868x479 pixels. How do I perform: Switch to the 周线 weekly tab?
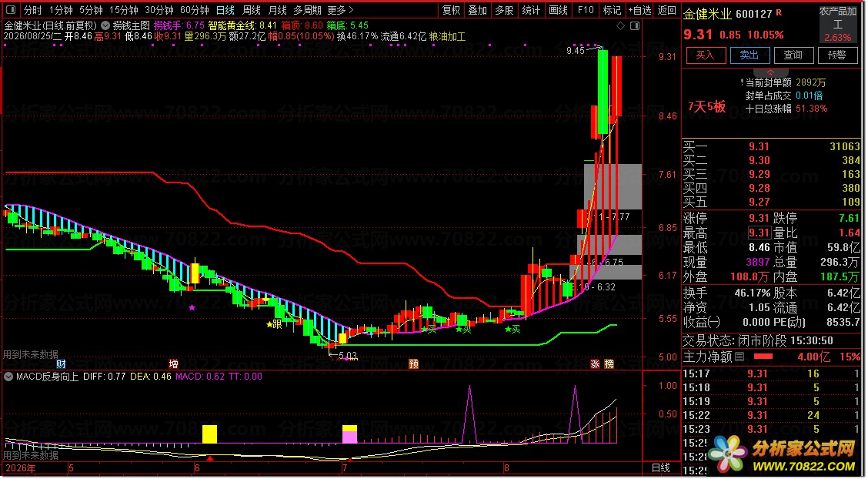click(252, 10)
